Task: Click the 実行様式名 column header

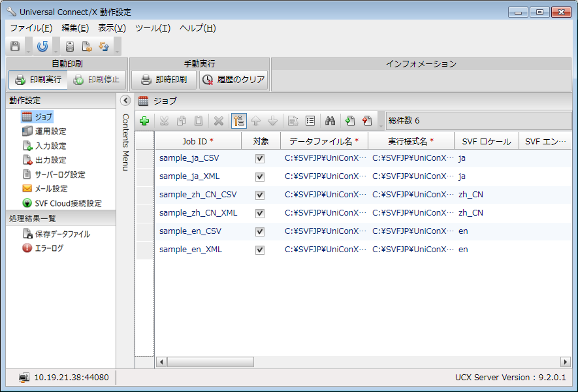Action: pos(411,141)
